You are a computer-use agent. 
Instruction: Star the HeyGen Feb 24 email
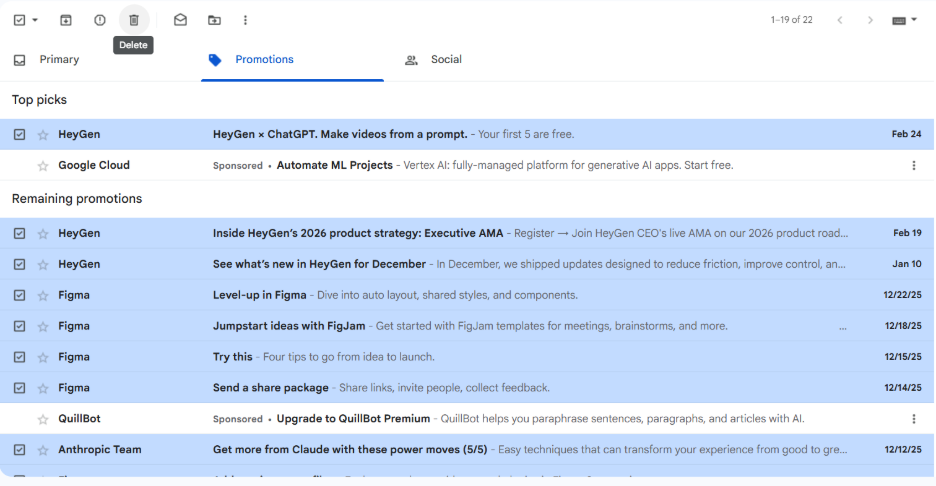pos(43,135)
